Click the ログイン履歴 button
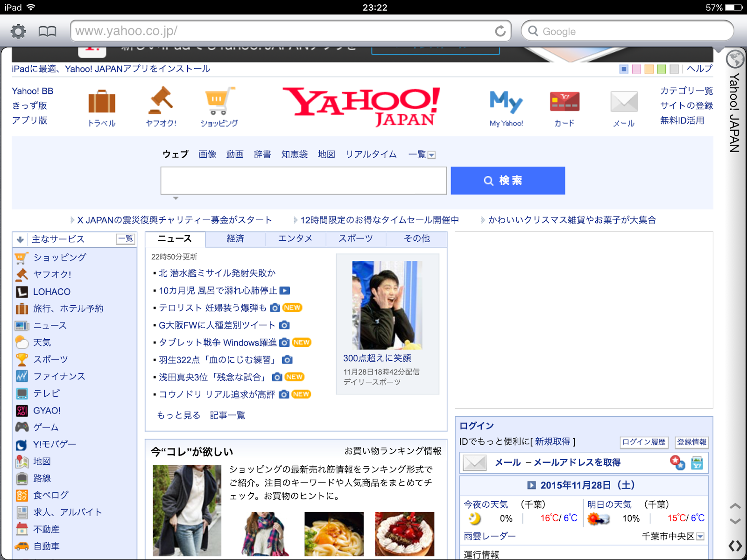747x560 pixels. click(644, 442)
